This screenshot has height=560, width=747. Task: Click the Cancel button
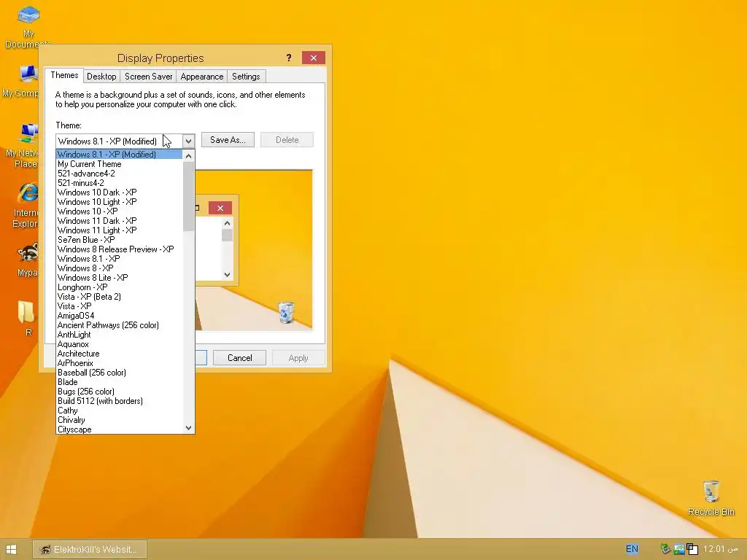pyautogui.click(x=239, y=358)
